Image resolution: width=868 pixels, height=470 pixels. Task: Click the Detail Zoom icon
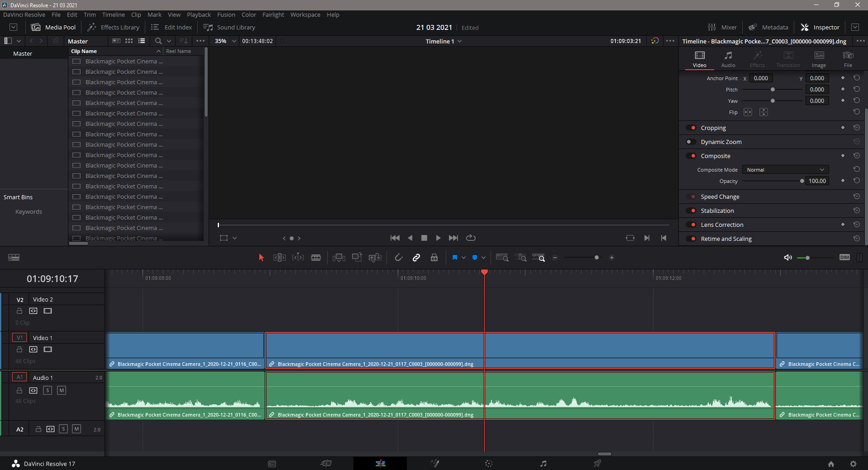click(520, 258)
